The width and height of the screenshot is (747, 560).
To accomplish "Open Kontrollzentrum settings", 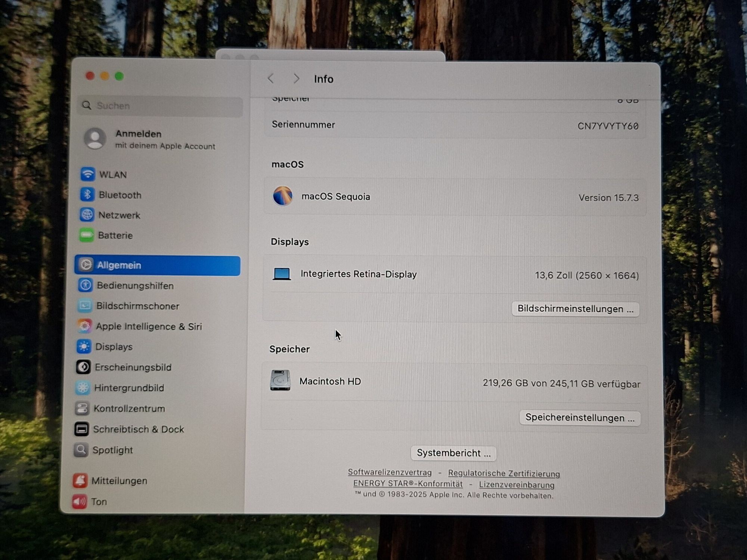I will pos(129,408).
